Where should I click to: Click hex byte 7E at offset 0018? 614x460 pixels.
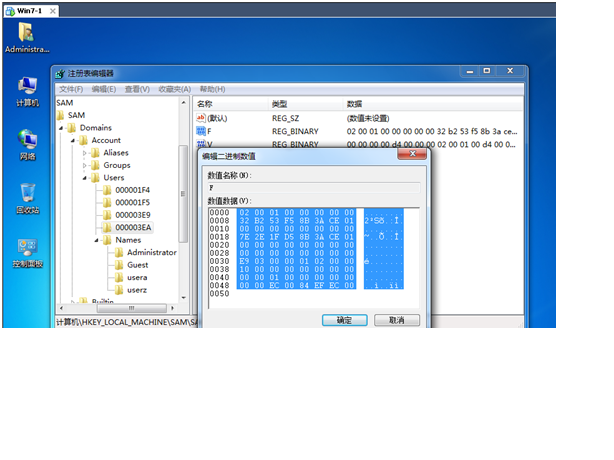(244, 237)
